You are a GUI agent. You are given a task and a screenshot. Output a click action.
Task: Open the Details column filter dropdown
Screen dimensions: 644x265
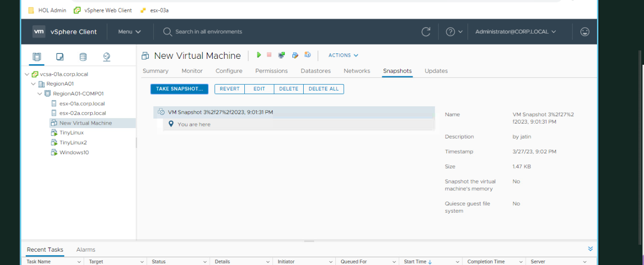[x=268, y=262]
